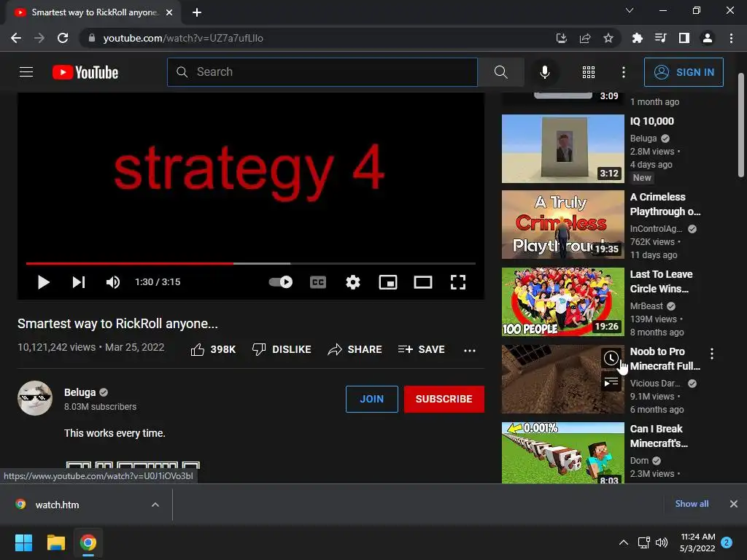Open the Beluga channel avatar
Screen dimensions: 747x560
pos(35,398)
